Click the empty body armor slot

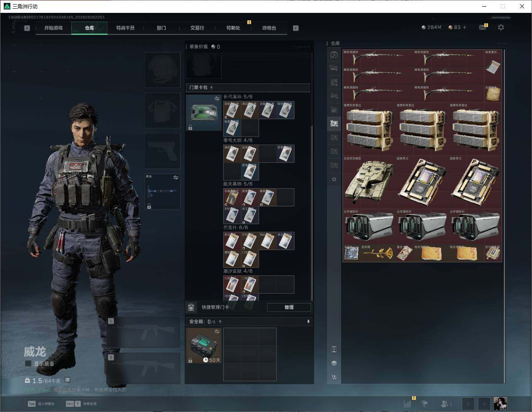(x=162, y=110)
